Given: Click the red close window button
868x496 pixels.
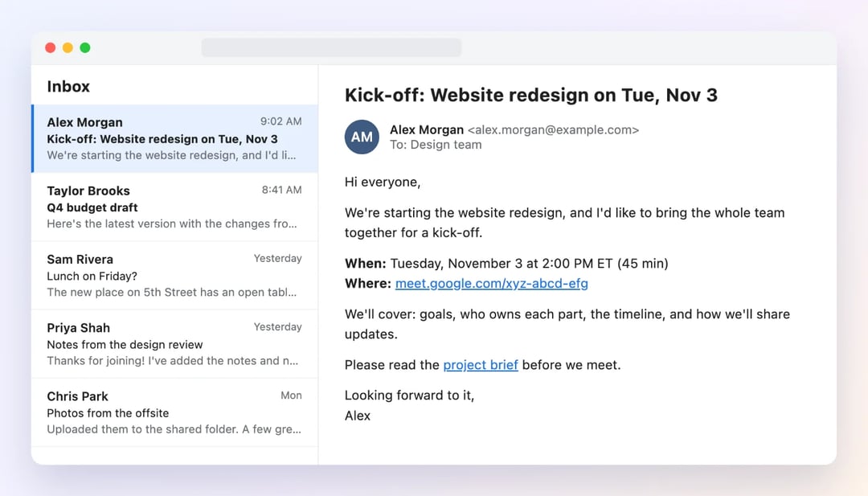Looking at the screenshot, I should [x=51, y=47].
